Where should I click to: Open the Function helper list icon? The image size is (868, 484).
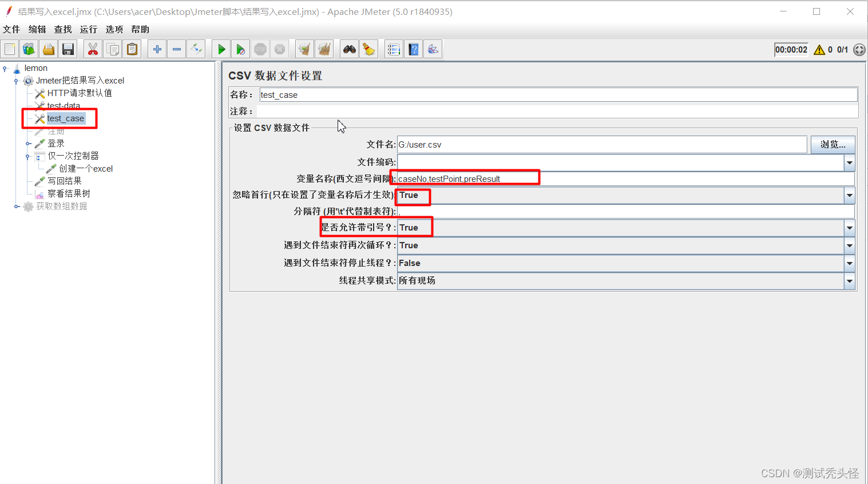click(x=394, y=49)
